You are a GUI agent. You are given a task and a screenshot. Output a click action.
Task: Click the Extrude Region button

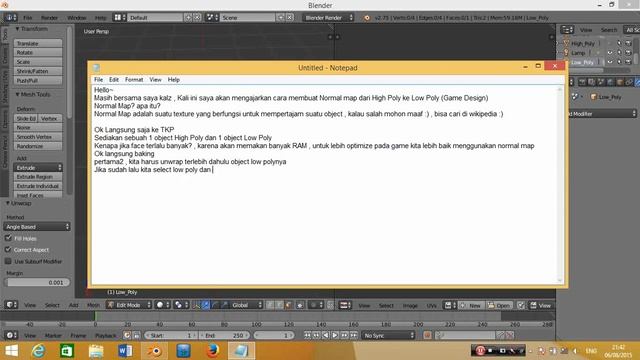pyautogui.click(x=38, y=177)
